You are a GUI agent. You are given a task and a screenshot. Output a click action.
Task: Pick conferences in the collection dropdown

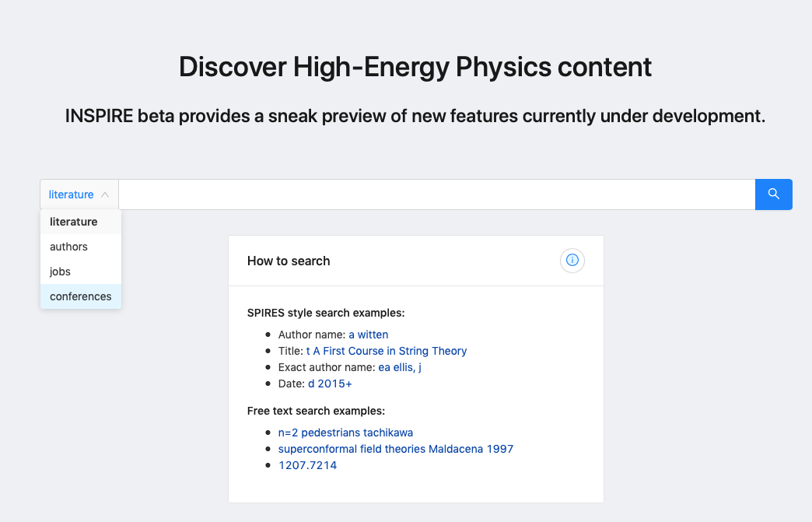point(81,296)
